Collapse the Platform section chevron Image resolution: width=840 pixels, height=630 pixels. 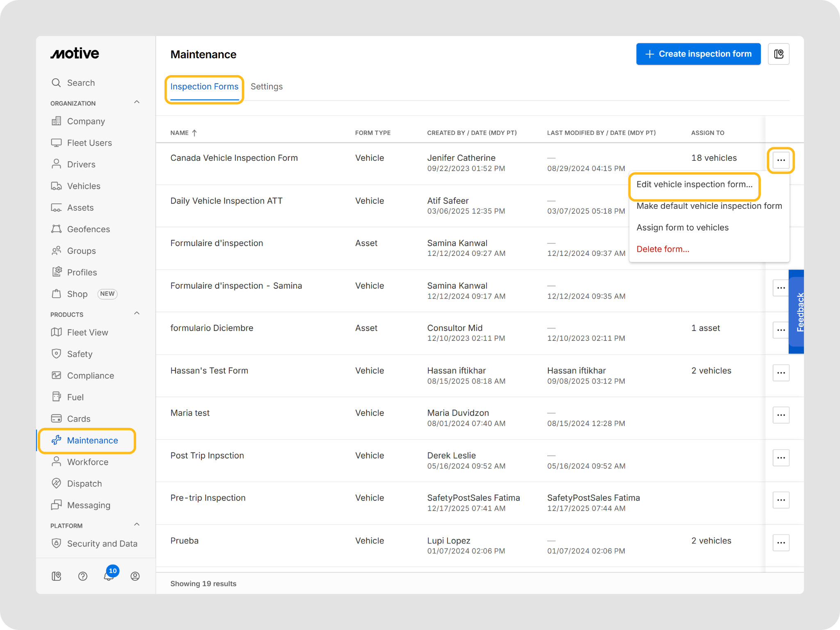click(137, 525)
